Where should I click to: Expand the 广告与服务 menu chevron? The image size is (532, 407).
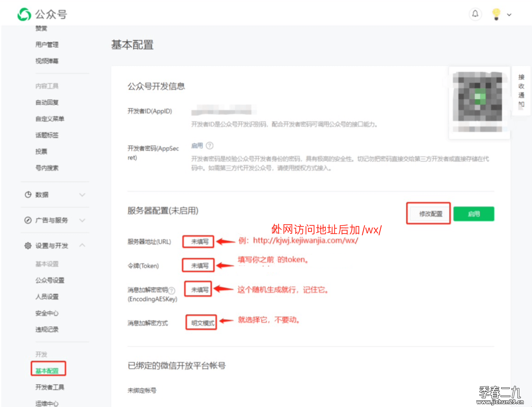pos(82,220)
